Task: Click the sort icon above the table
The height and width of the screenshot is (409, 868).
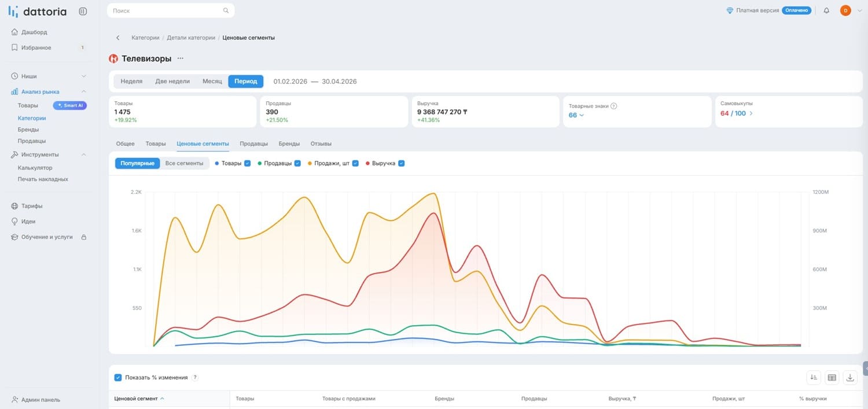Action: click(x=814, y=378)
